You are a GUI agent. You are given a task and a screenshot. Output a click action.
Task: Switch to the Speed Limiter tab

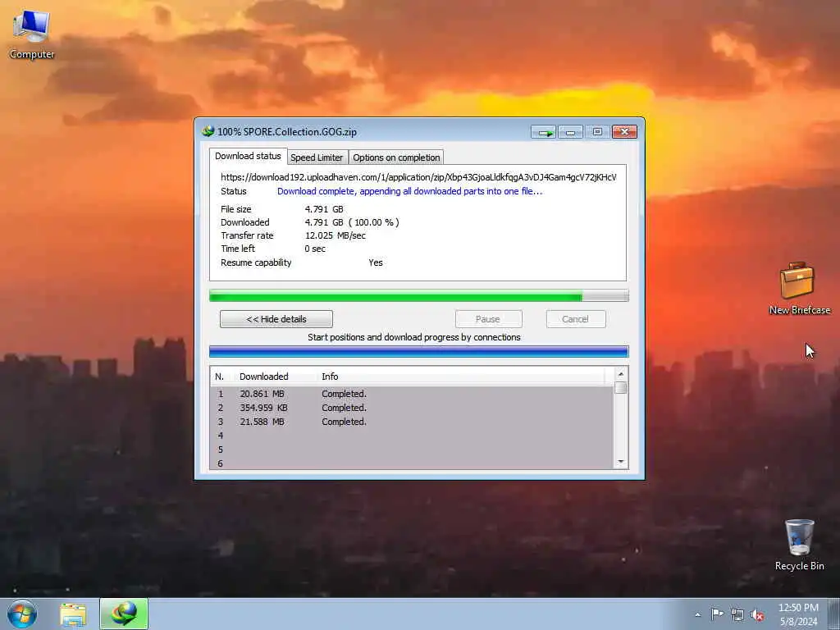tap(317, 157)
